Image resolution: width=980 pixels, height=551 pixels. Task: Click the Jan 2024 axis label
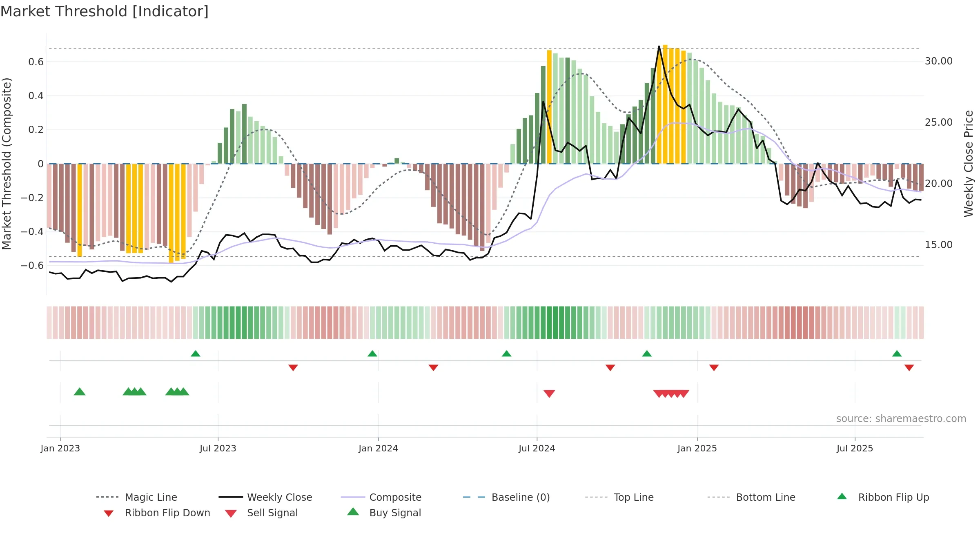379,448
